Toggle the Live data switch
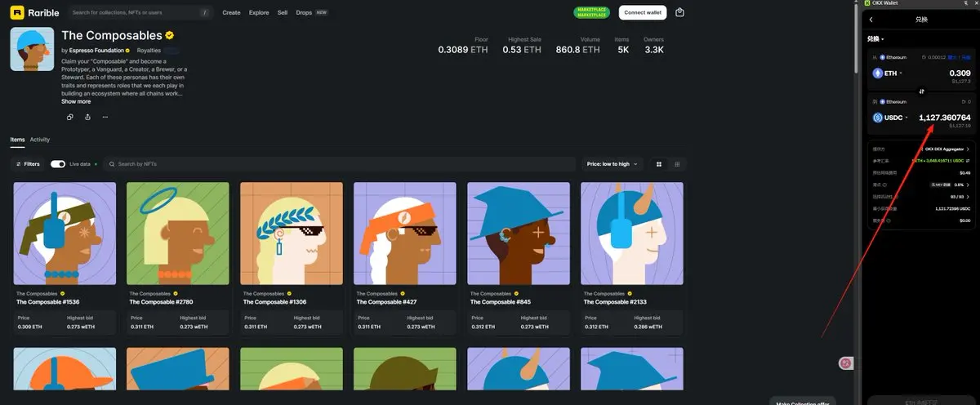Screen dimensions: 980x405 [58, 164]
